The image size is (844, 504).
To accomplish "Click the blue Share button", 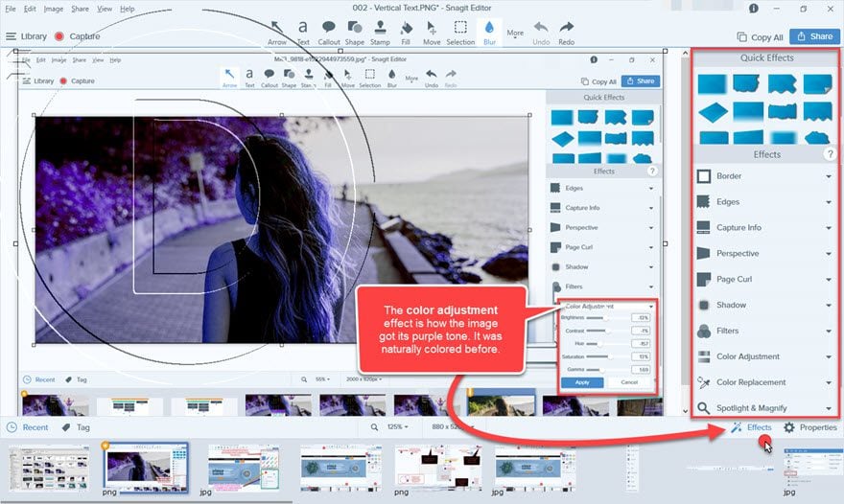I will (814, 36).
